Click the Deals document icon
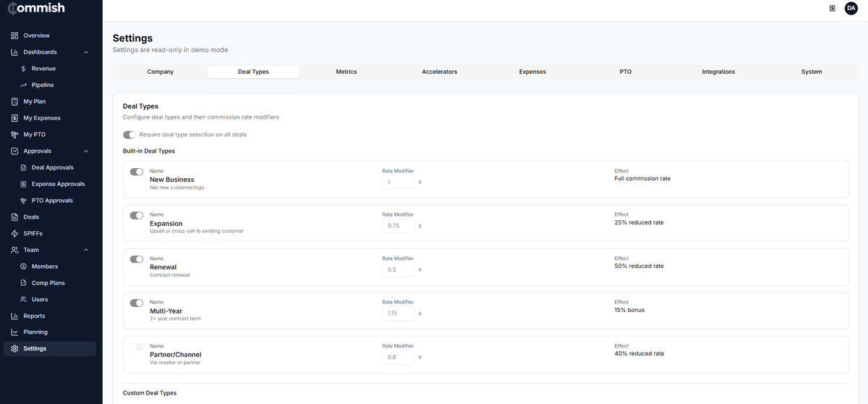The width and height of the screenshot is (868, 404). click(x=14, y=217)
